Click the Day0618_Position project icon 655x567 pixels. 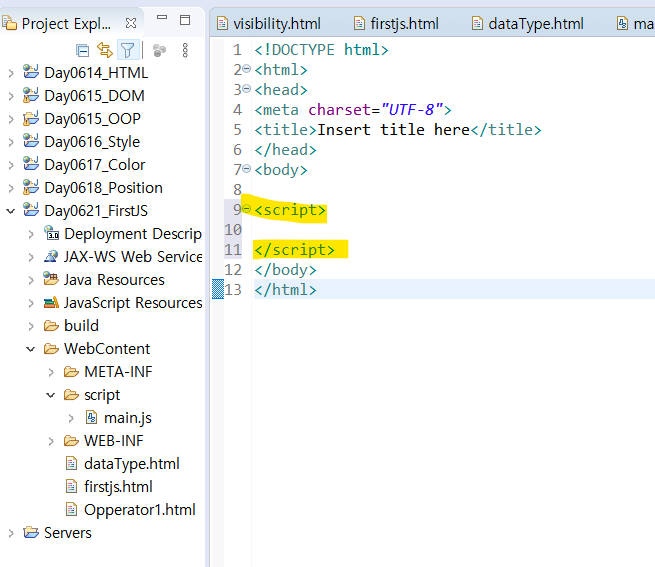[31, 187]
